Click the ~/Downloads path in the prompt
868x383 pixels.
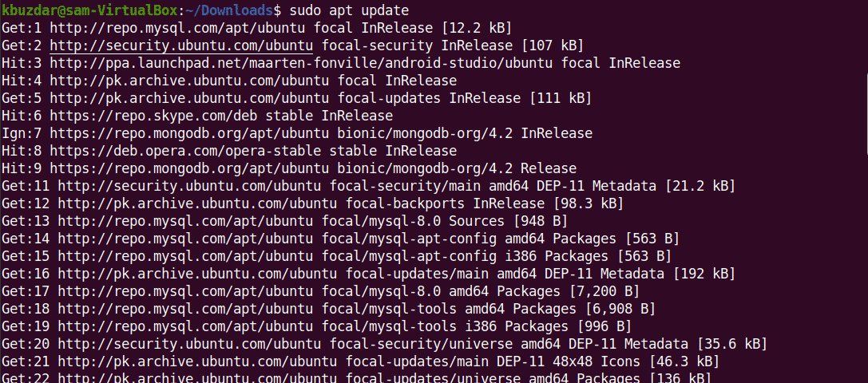coord(229,10)
